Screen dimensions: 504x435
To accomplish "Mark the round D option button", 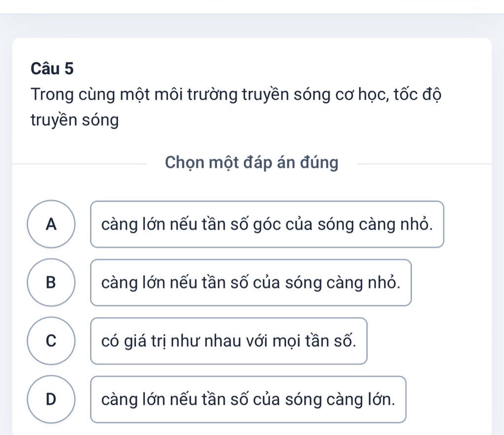I will point(51,400).
